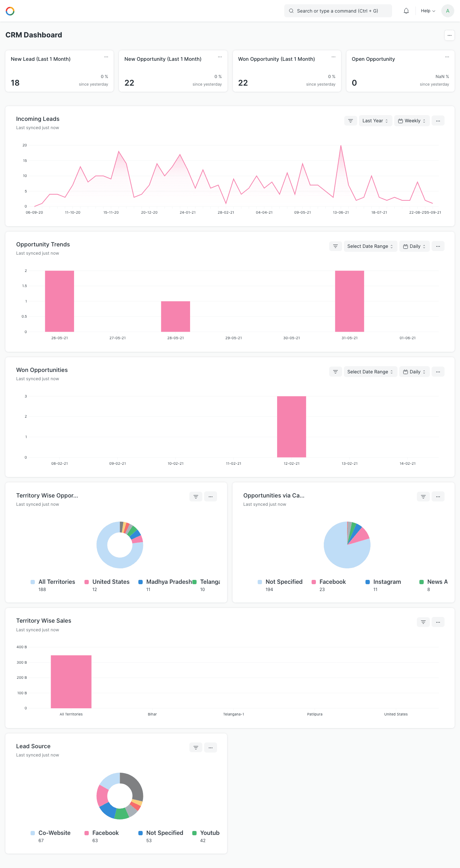Open three-dot menu on New Lead card
This screenshot has width=460, height=868.
coord(106,57)
